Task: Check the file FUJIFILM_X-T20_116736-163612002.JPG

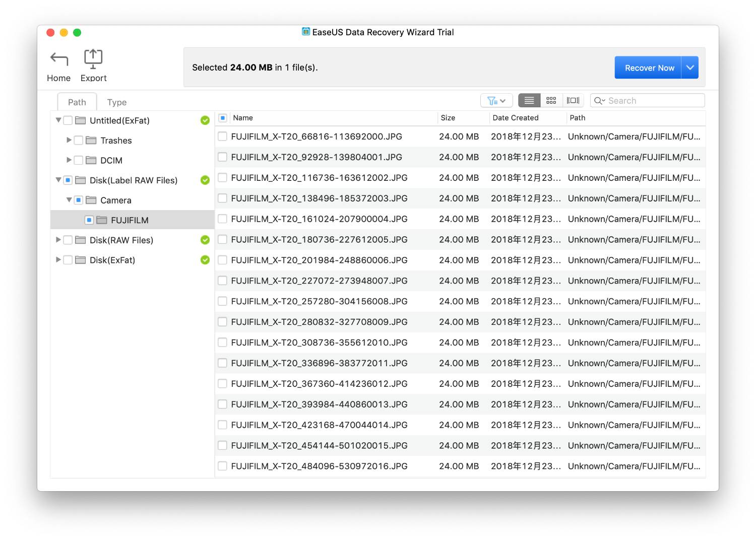Action: pos(222,178)
